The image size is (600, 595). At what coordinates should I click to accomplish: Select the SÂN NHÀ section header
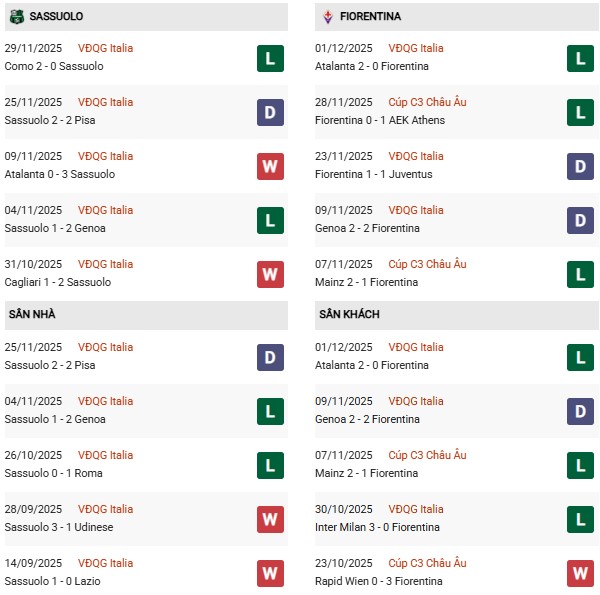[32, 314]
